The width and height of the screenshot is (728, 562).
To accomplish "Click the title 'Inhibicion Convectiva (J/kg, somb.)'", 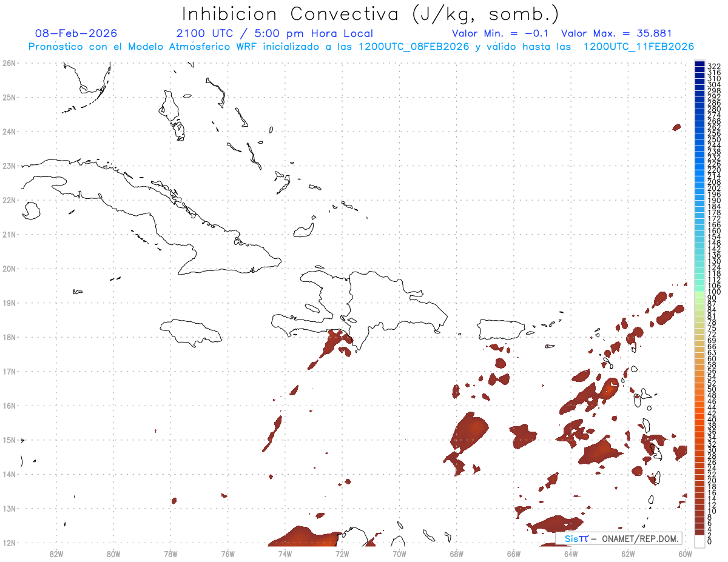I will click(x=370, y=14).
